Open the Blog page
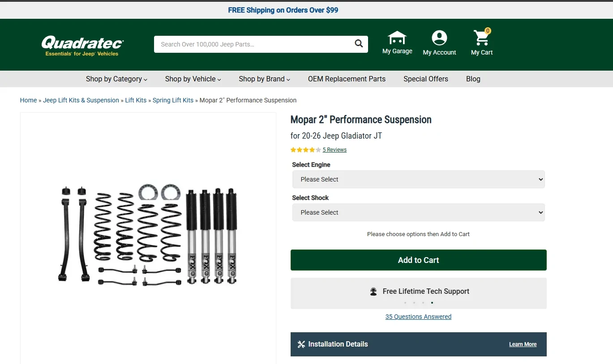Image resolution: width=613 pixels, height=364 pixels. click(x=473, y=79)
